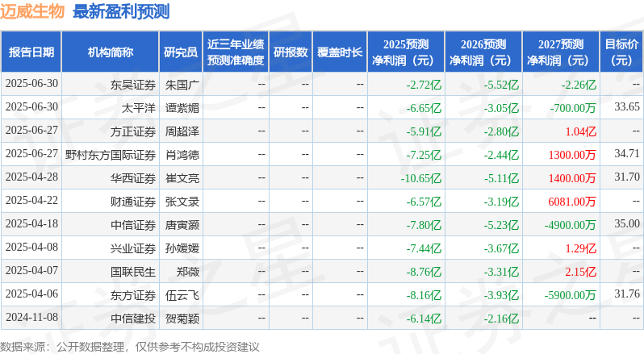
Task: Select the 报告日期 column header
Action: [x=31, y=52]
